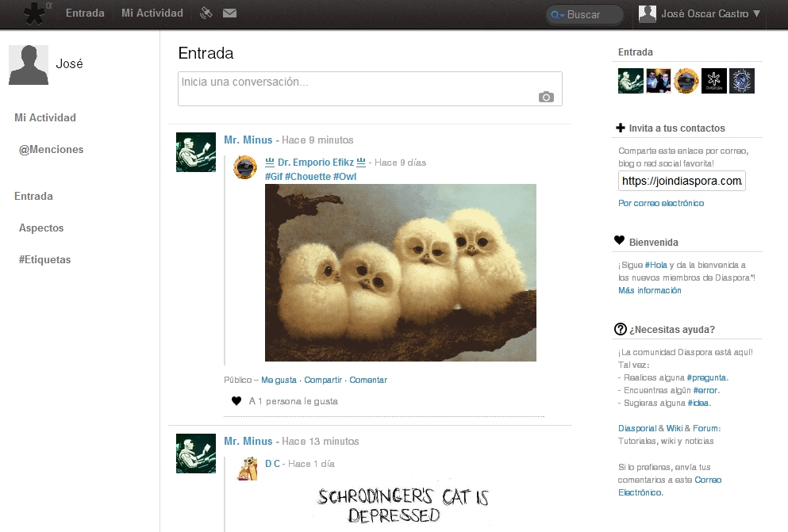
Task: Focus the 'Inicia una conversación' text box
Action: pyautogui.click(x=357, y=82)
